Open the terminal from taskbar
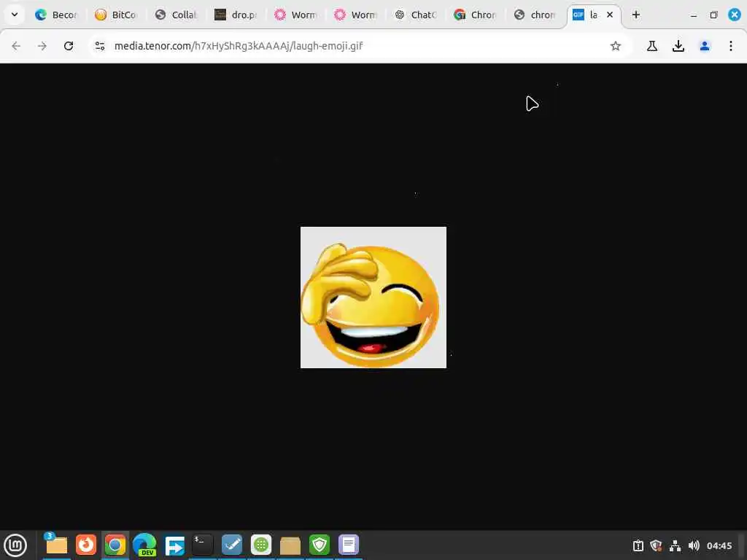 tap(203, 544)
